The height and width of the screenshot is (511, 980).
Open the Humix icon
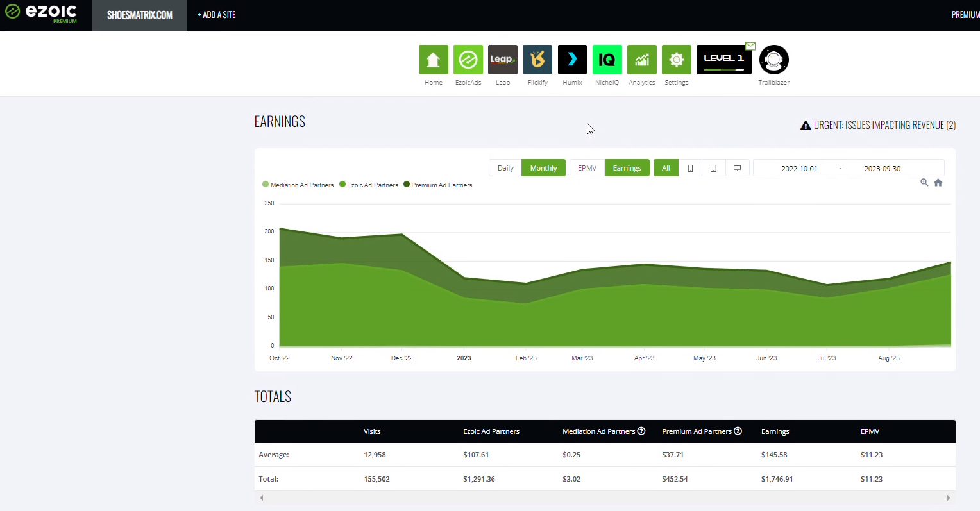tap(572, 60)
